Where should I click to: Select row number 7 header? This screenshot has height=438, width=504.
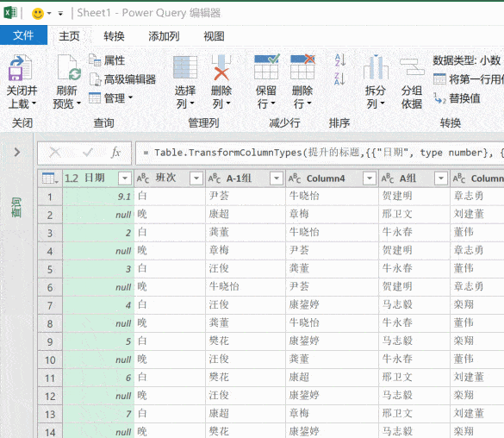[50, 305]
